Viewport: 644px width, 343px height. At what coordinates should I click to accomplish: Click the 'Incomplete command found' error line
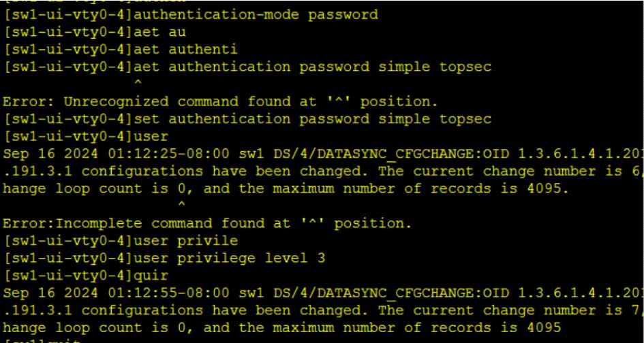pos(207,224)
